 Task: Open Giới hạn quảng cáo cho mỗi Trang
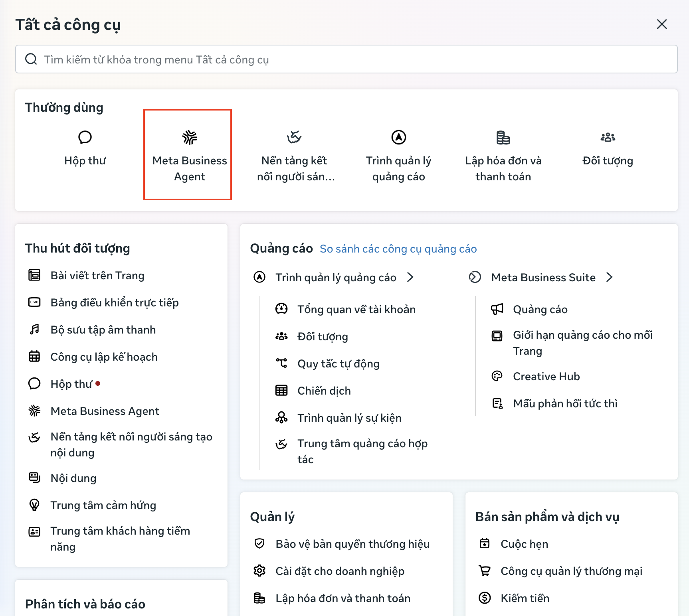583,343
